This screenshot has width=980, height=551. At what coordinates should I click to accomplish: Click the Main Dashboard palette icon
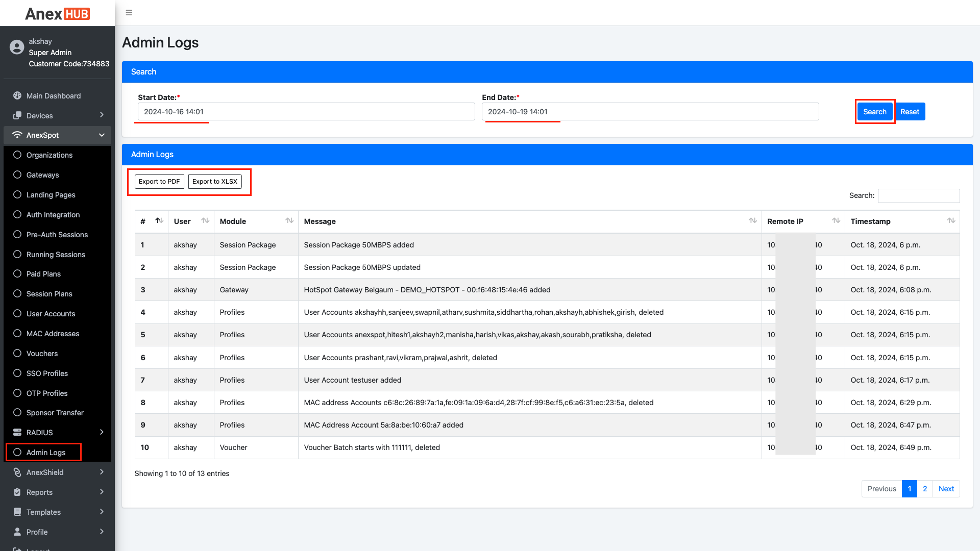click(x=17, y=96)
